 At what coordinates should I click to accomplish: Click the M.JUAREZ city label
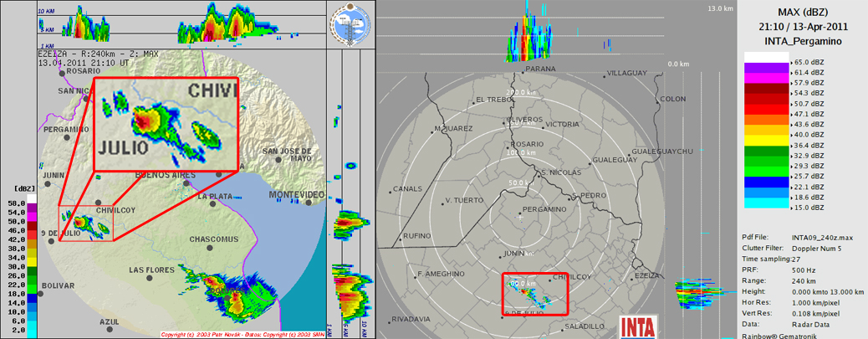coord(453,129)
